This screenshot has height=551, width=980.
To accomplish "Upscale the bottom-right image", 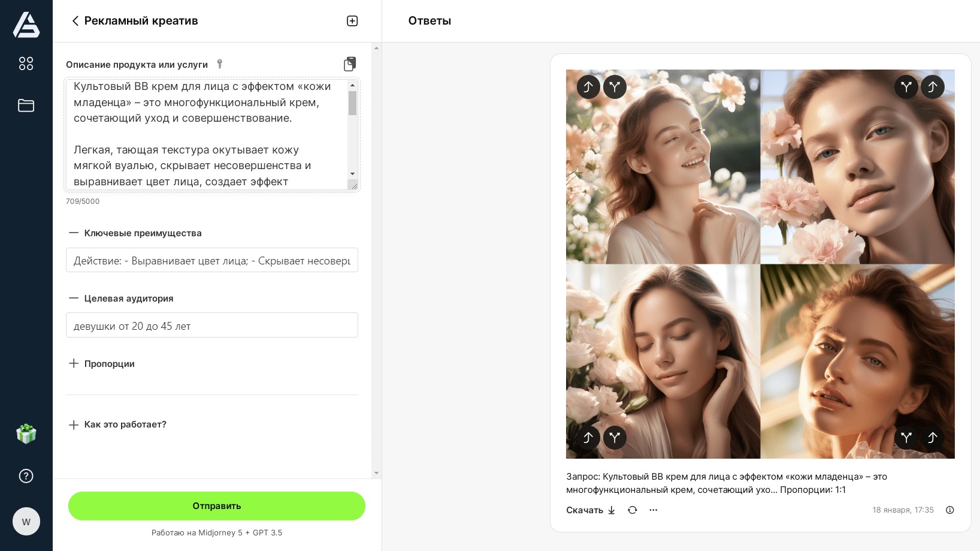I will (933, 438).
